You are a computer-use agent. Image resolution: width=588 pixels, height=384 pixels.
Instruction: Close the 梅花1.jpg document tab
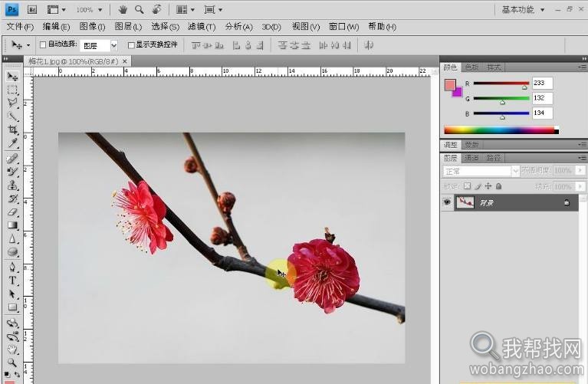pyautogui.click(x=125, y=61)
